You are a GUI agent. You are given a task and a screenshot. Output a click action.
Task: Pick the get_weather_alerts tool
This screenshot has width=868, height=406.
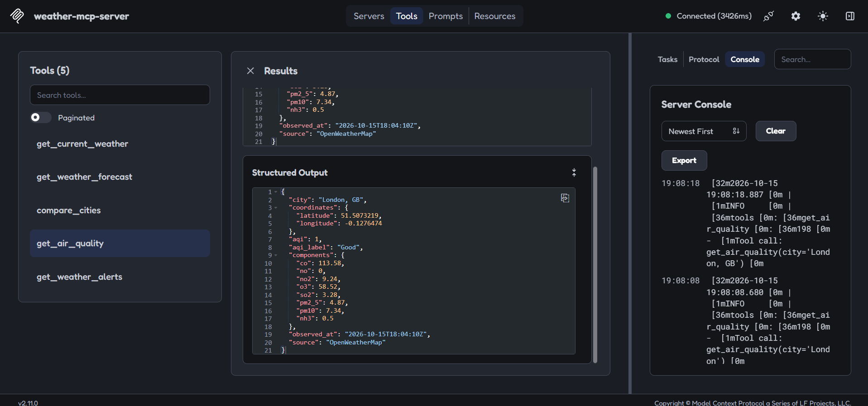(x=120, y=277)
